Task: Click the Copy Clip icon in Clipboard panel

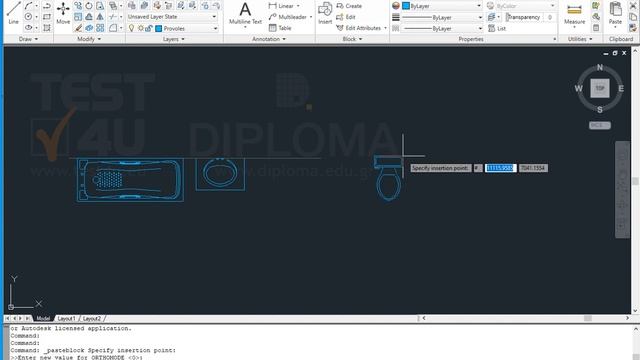Action: [x=633, y=17]
